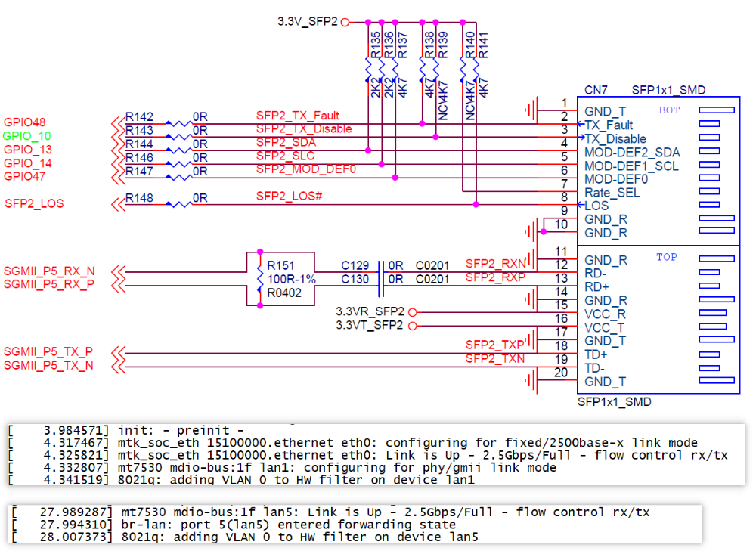
Task: Click the GPIO_13 port label
Action: [x=27, y=150]
